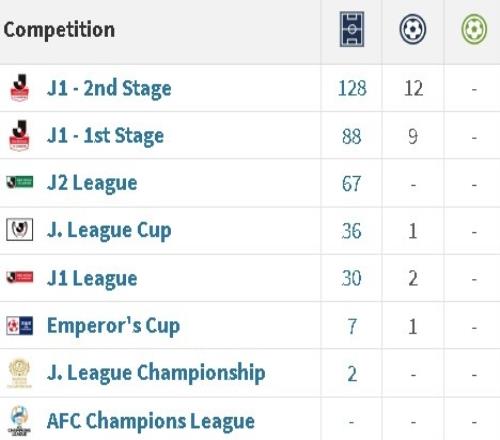Click the AFC Champions League logo
The width and height of the screenshot is (500, 440).
point(19,421)
